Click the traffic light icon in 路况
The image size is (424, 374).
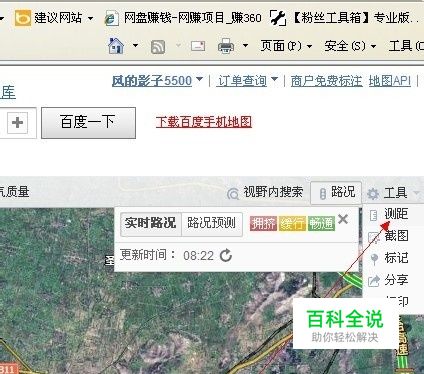click(322, 194)
